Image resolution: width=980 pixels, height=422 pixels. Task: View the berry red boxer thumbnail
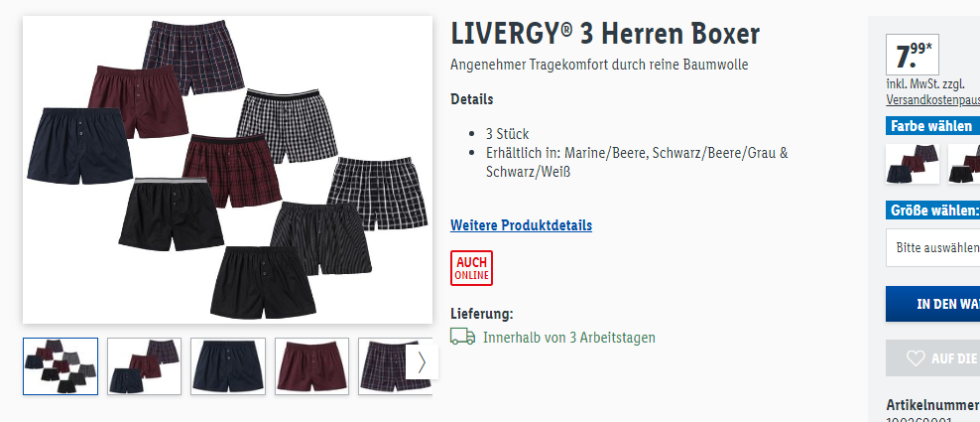tap(311, 366)
